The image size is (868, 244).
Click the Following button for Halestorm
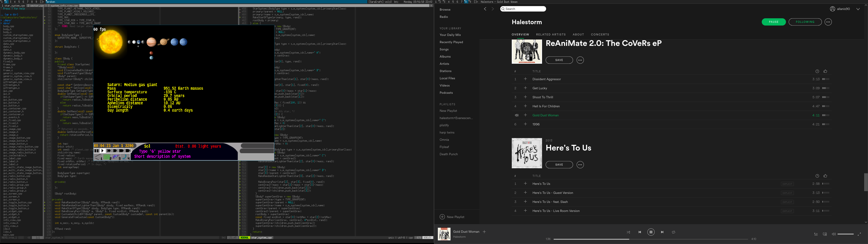click(805, 22)
